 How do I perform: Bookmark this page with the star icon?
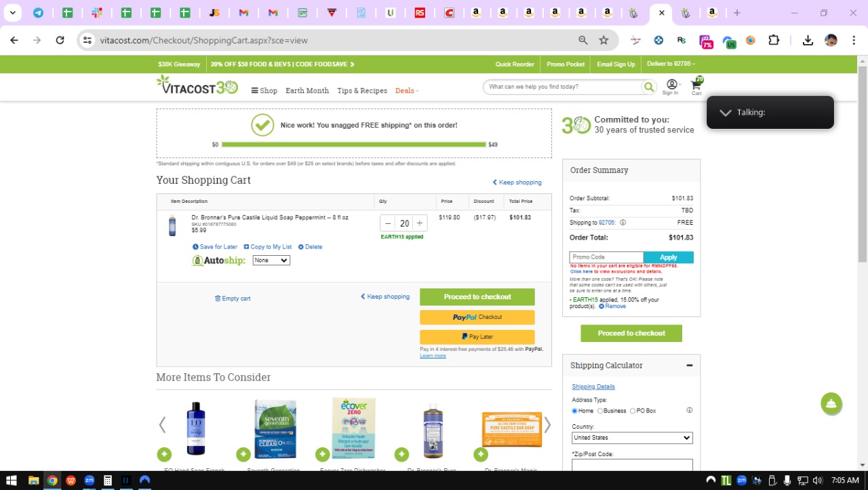[x=604, y=40]
